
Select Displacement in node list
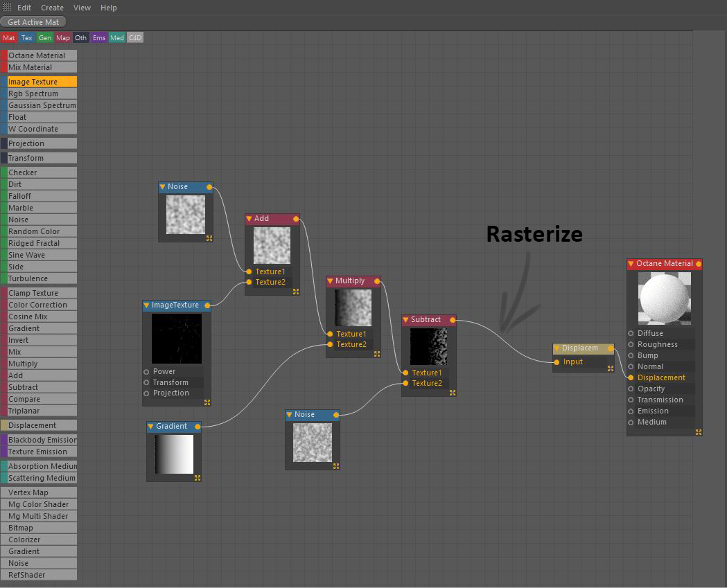(39, 425)
